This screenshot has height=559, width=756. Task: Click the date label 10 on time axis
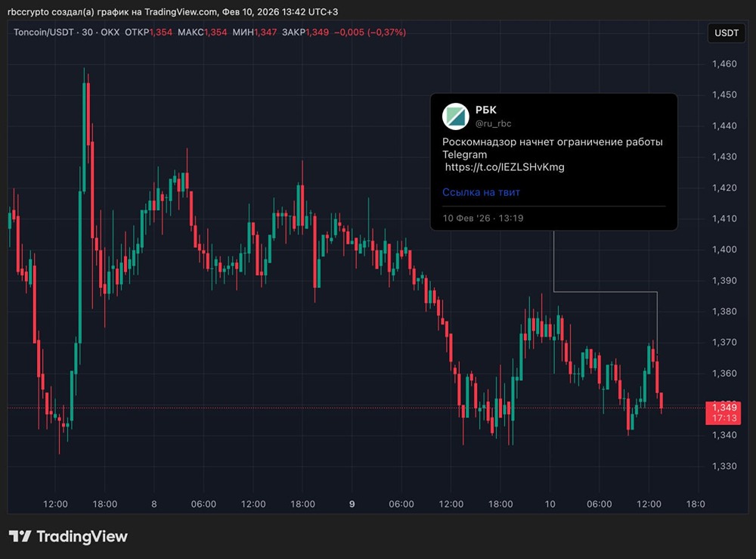click(x=550, y=504)
